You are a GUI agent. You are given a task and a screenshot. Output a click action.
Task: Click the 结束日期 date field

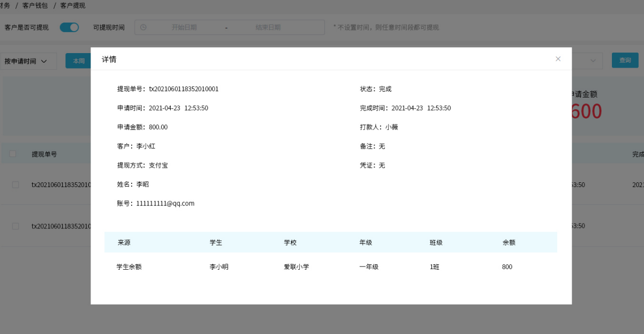tap(268, 27)
